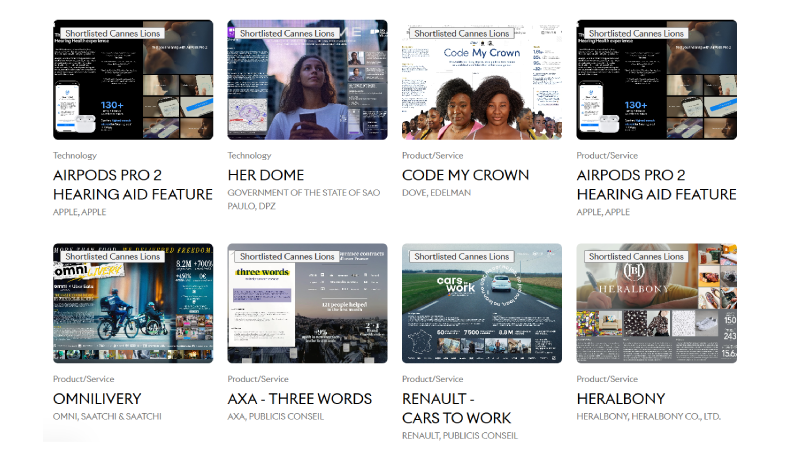
Task: Open the Omnilivery campaign thumbnail
Action: [x=133, y=303]
